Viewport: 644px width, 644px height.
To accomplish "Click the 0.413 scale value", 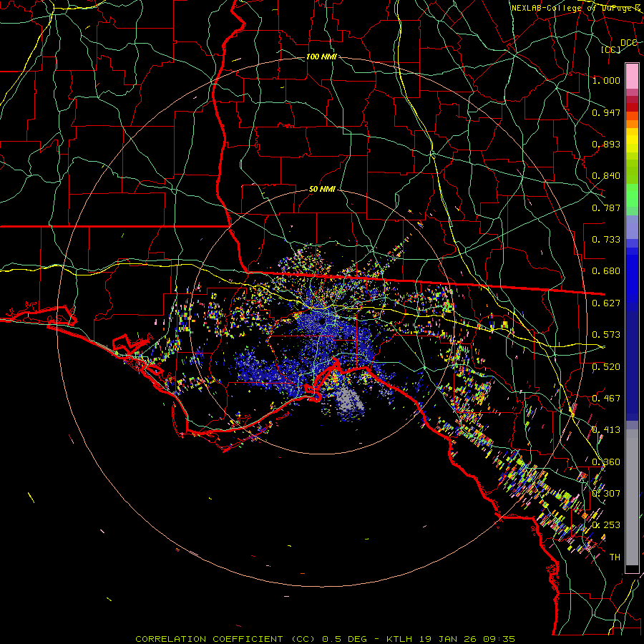I will 606,430.
